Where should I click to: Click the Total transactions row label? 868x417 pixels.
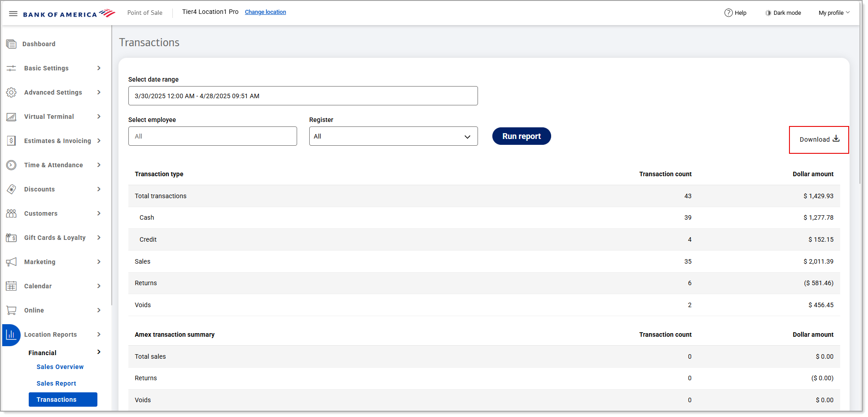tap(161, 196)
